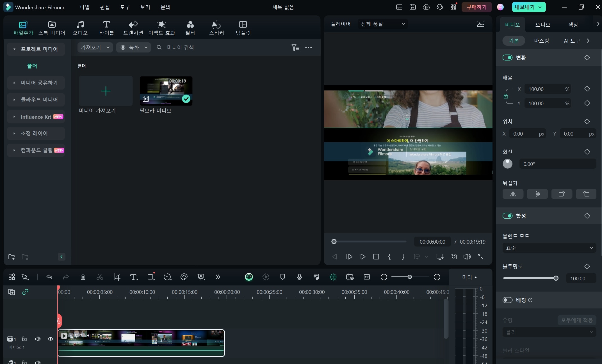Open the speed tool icon
Viewport: 602px width, 364px height.
tap(167, 277)
